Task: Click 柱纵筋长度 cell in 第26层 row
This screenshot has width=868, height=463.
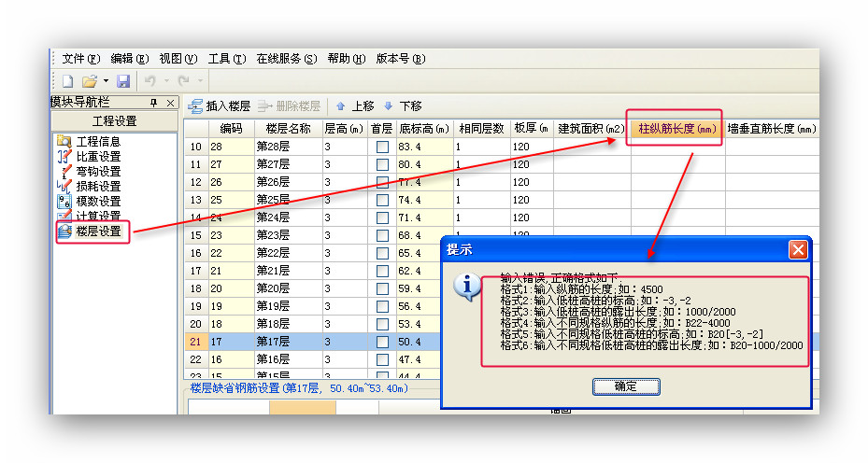Action: (677, 182)
